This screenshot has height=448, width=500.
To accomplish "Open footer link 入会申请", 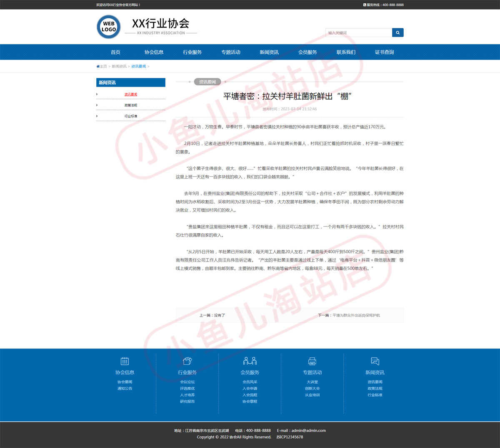I will (250, 388).
